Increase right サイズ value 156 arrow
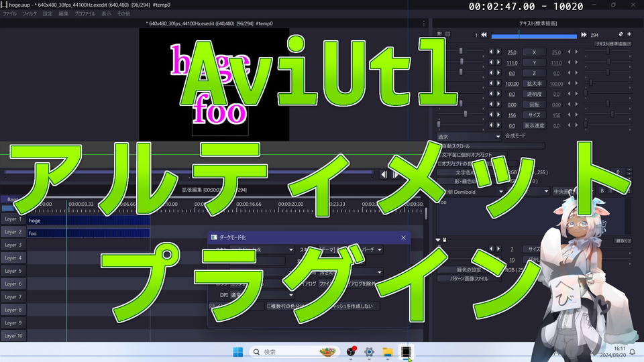 (x=576, y=115)
